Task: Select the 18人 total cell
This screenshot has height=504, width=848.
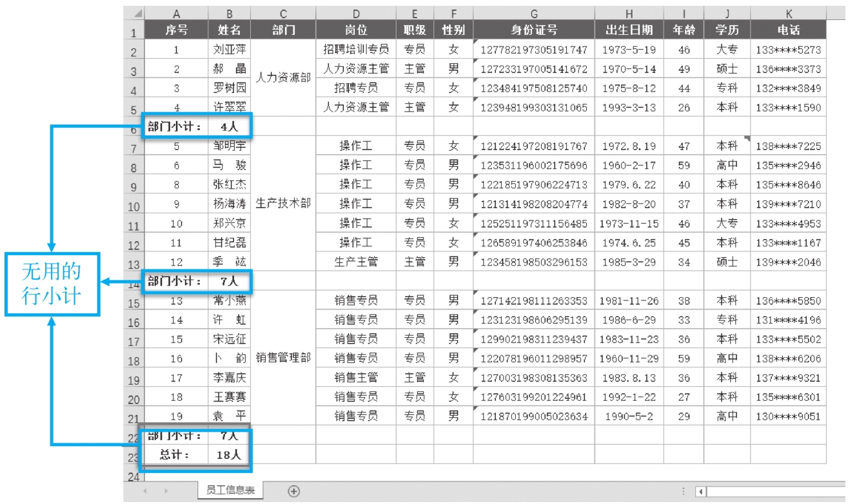Action: 230,455
